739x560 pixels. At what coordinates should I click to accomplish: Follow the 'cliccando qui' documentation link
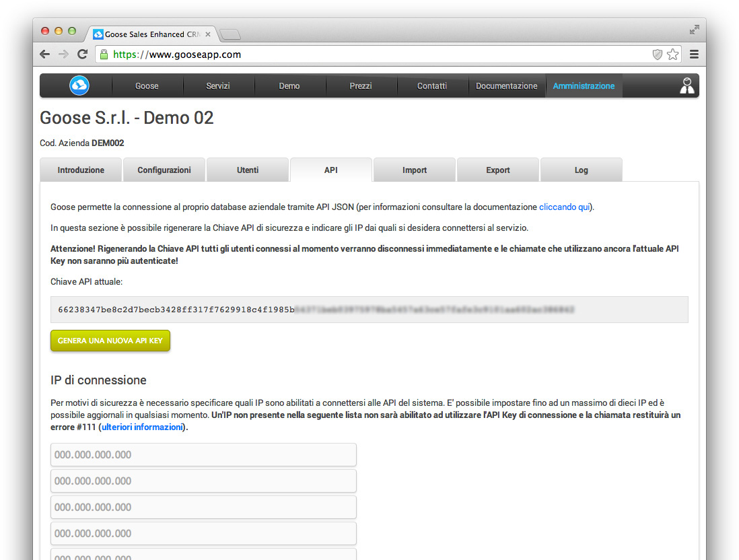tap(564, 207)
